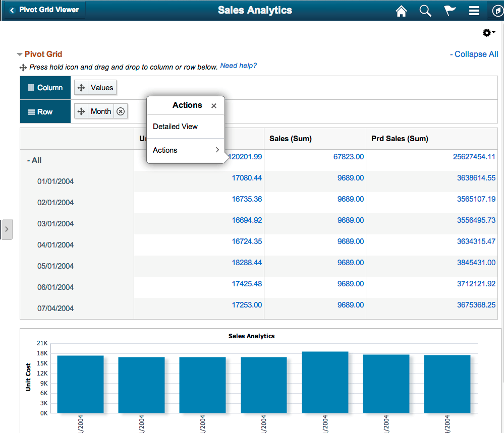Remove the Month row field
This screenshot has width=504, height=433.
[x=120, y=111]
